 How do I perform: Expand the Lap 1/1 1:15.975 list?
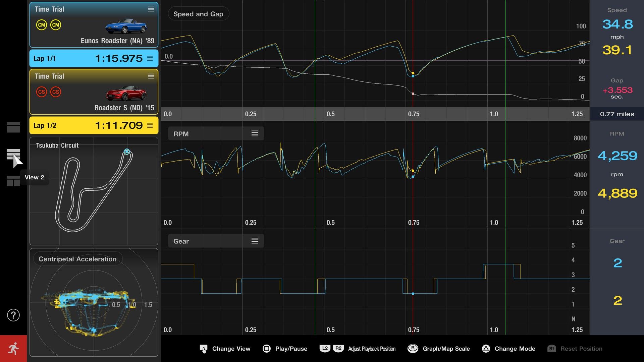point(150,58)
